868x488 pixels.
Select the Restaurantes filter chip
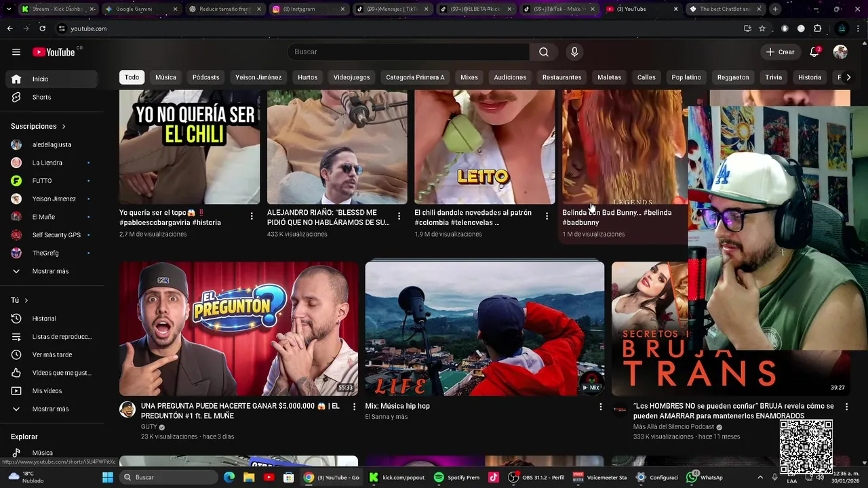[561, 77]
